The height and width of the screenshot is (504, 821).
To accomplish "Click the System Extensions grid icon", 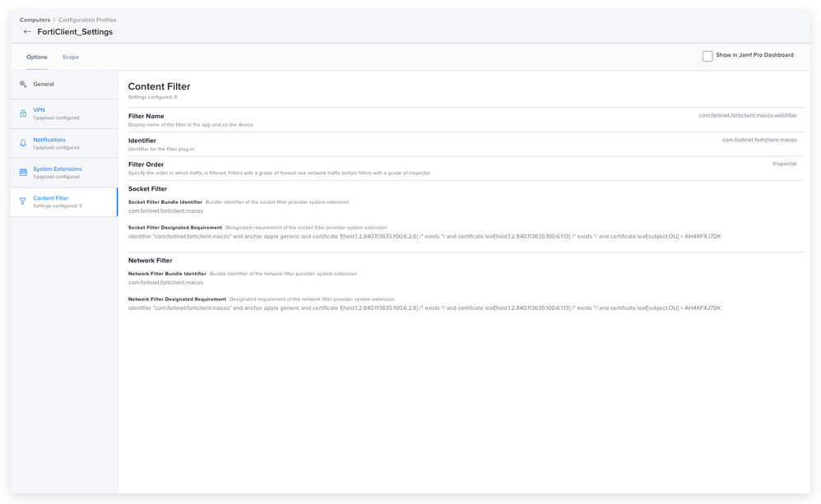I will pyautogui.click(x=23, y=172).
